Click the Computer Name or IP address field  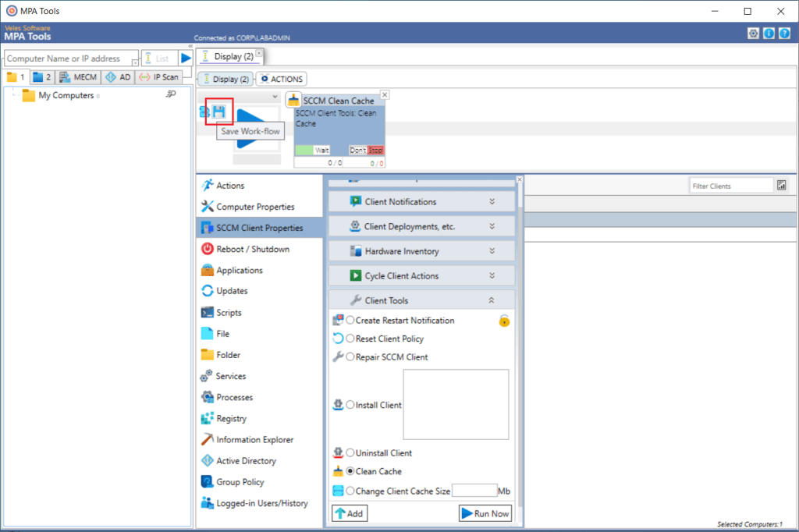(71, 58)
